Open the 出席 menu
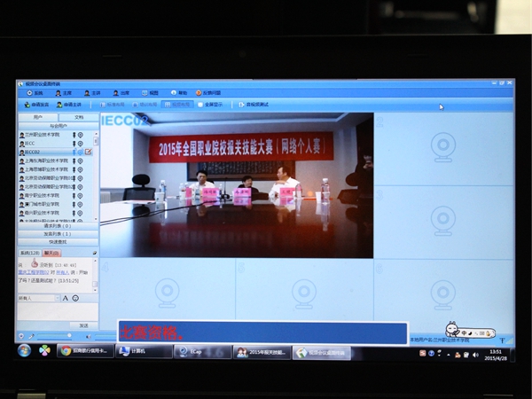Screen dimensions: 532x399 (x=121, y=92)
